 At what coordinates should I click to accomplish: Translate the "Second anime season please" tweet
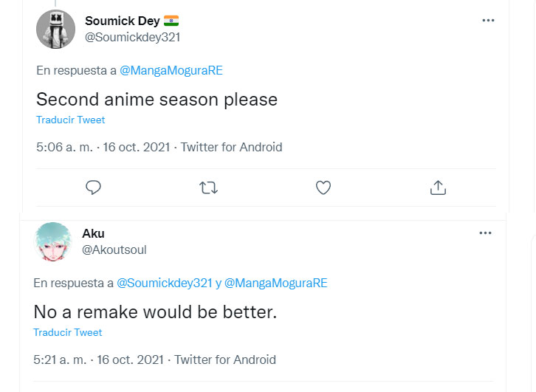pyautogui.click(x=71, y=120)
